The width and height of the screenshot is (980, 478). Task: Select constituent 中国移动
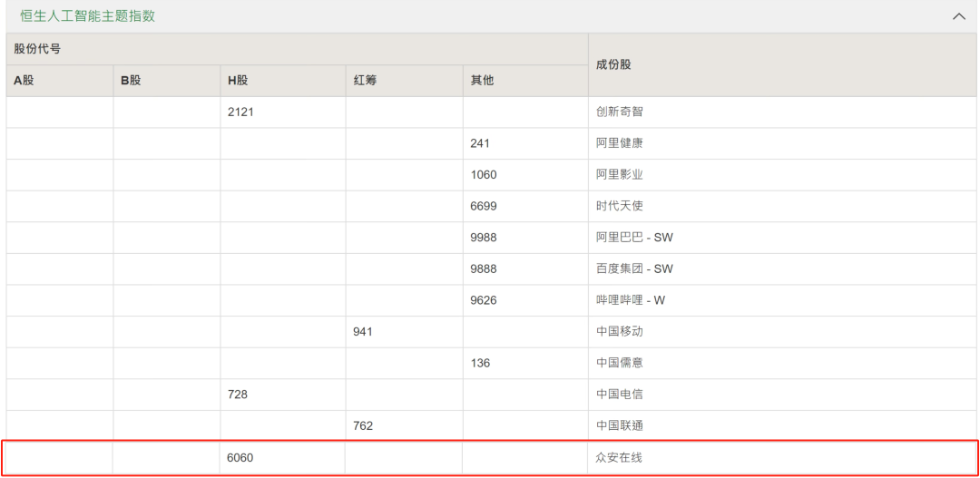click(620, 332)
